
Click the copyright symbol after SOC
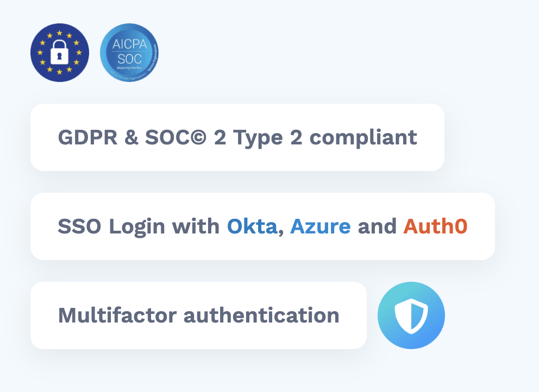[198, 137]
